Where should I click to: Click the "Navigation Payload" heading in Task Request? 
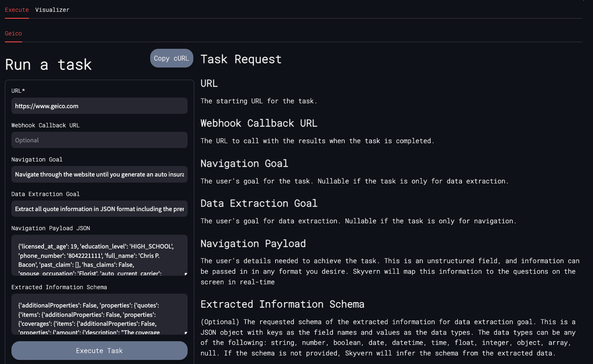click(253, 244)
